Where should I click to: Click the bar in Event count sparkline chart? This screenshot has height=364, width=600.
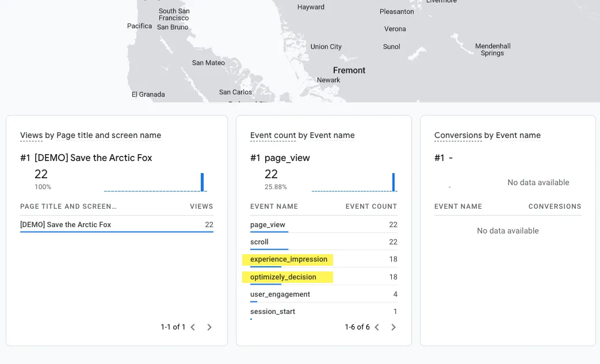coord(393,182)
